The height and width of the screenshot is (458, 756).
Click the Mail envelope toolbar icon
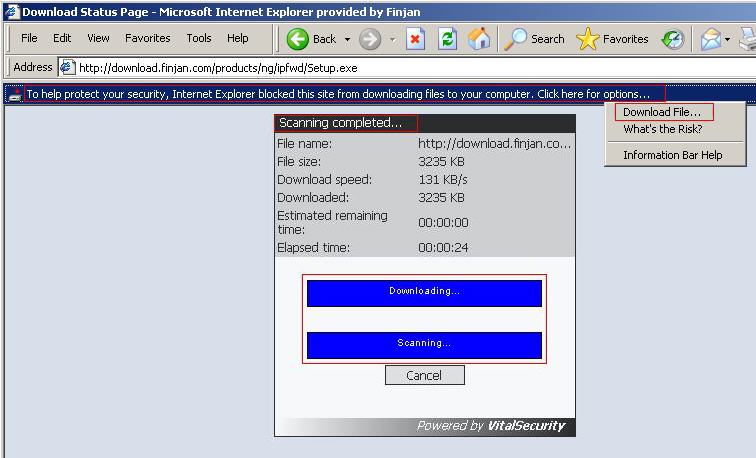tap(710, 39)
